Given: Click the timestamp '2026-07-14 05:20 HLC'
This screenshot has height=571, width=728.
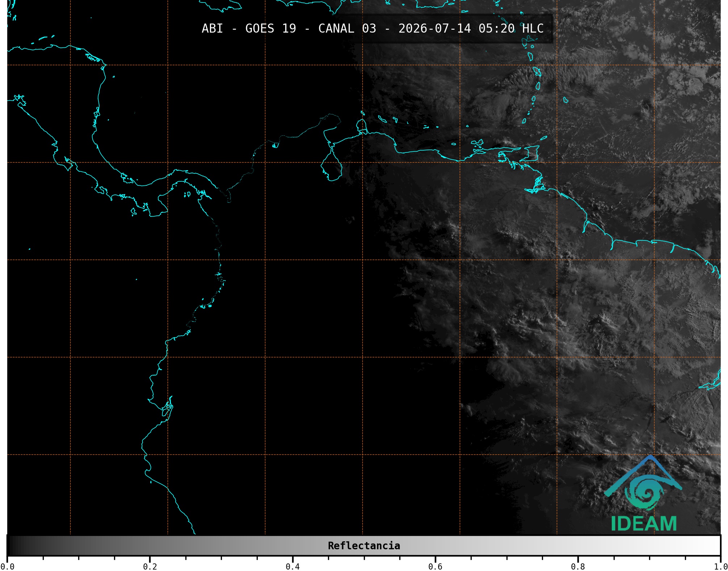Looking at the screenshot, I should coord(471,29).
